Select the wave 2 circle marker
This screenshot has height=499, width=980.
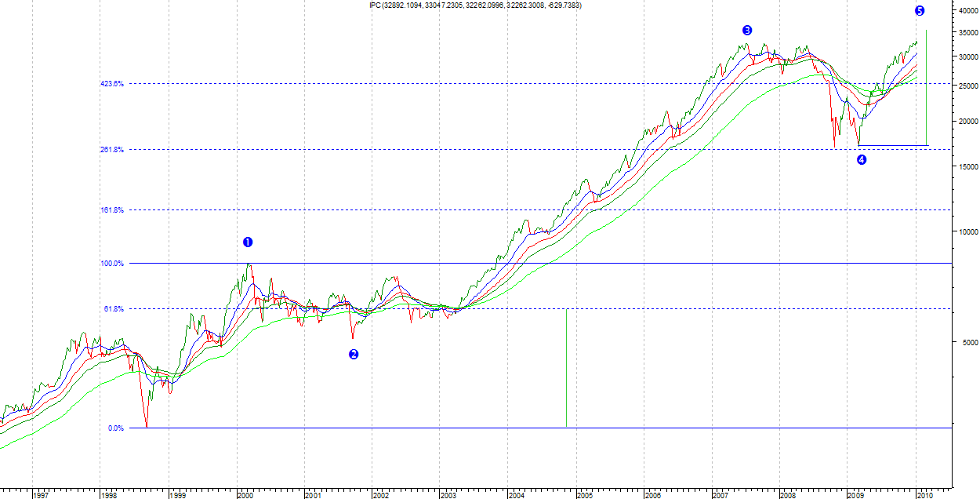pyautogui.click(x=354, y=355)
